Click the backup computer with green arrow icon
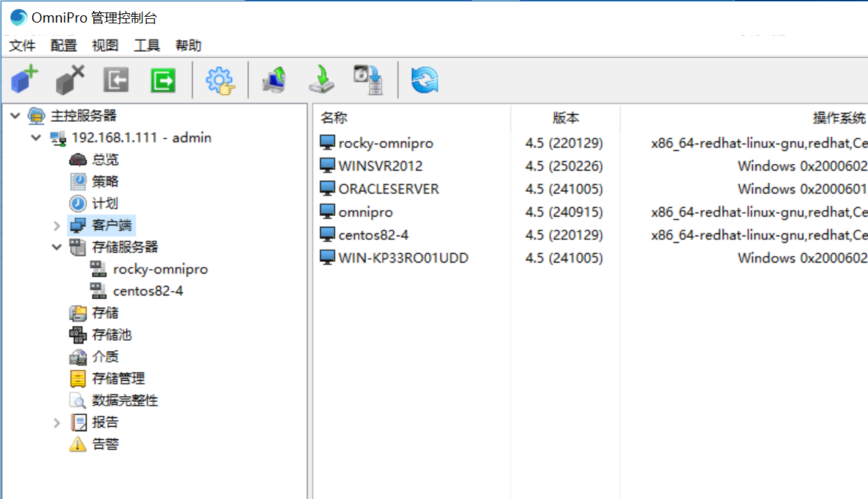The image size is (868, 499). [275, 80]
